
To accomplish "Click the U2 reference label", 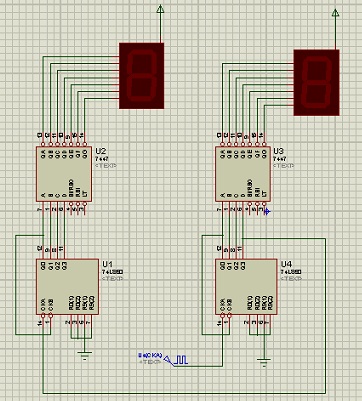I will (100, 151).
